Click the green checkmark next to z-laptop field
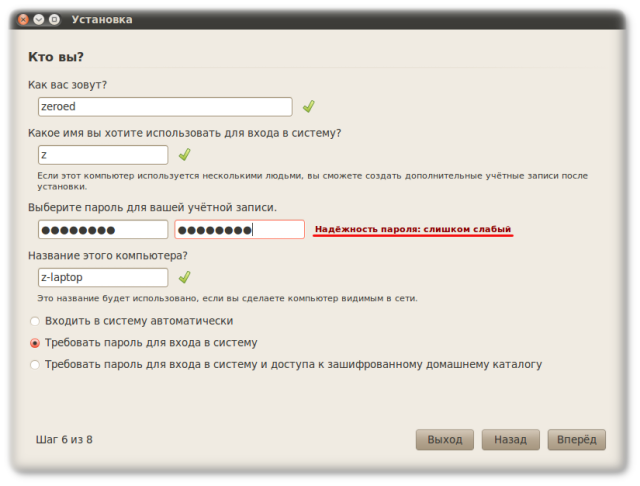 coord(184,277)
